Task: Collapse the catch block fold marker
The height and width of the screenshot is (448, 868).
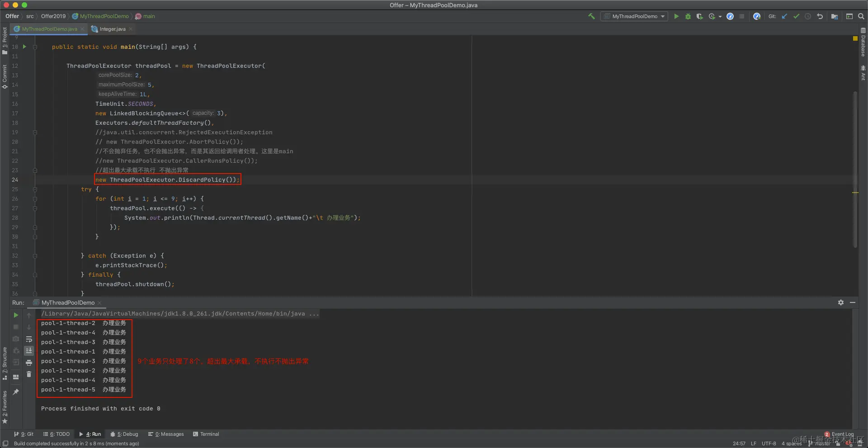Action: [35, 256]
